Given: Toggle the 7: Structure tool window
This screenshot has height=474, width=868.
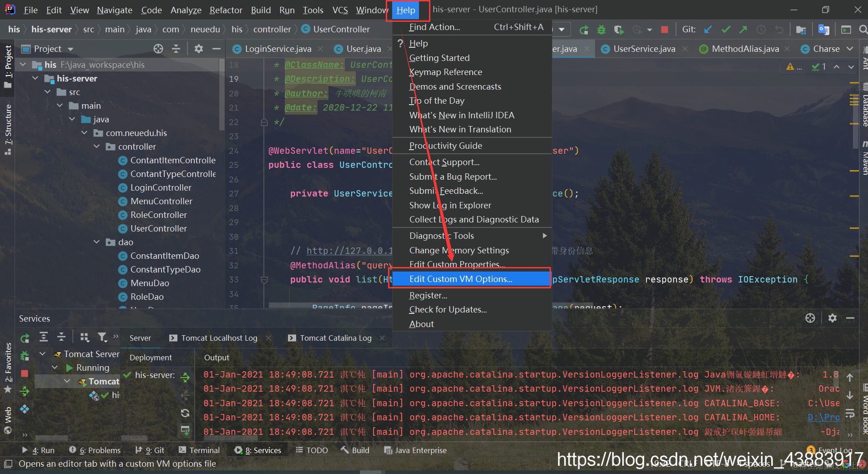Looking at the screenshot, I should (x=8, y=129).
